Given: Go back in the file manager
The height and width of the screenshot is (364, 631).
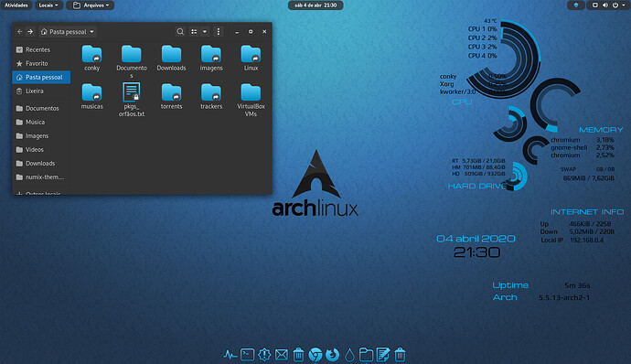Looking at the screenshot, I should point(20,31).
